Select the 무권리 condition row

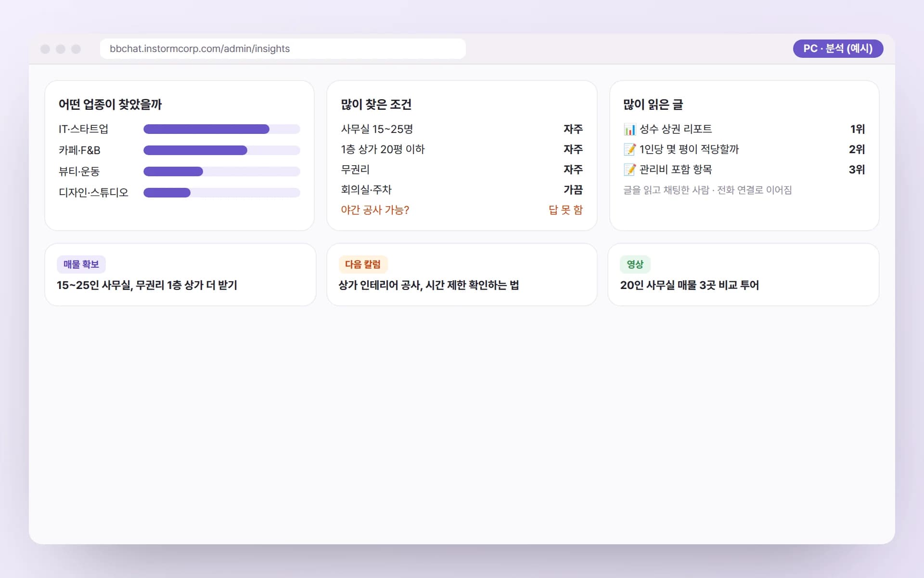point(462,170)
